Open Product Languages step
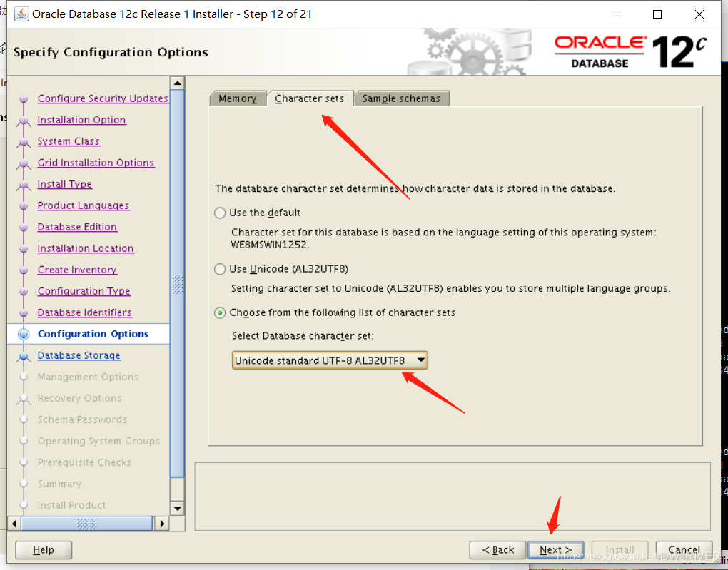The width and height of the screenshot is (728, 570). pyautogui.click(x=84, y=205)
